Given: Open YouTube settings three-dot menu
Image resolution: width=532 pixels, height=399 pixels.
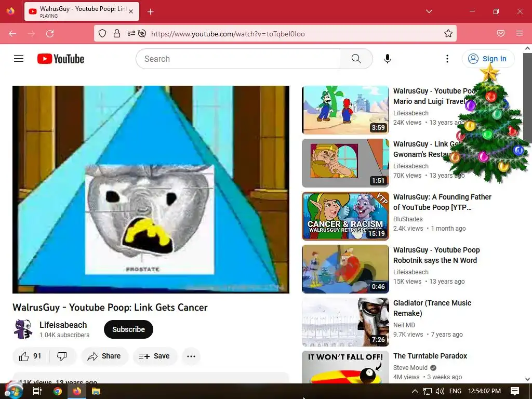Looking at the screenshot, I should click(447, 59).
